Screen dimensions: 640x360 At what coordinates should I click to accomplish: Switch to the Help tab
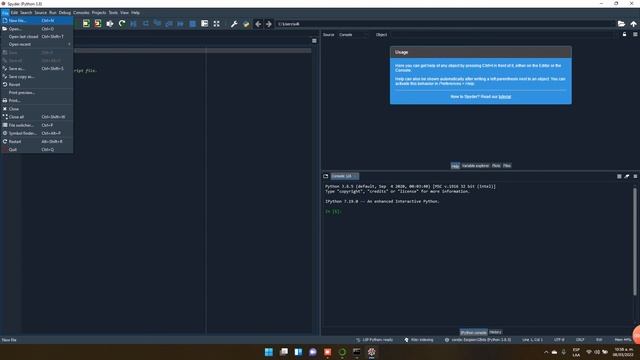click(455, 166)
